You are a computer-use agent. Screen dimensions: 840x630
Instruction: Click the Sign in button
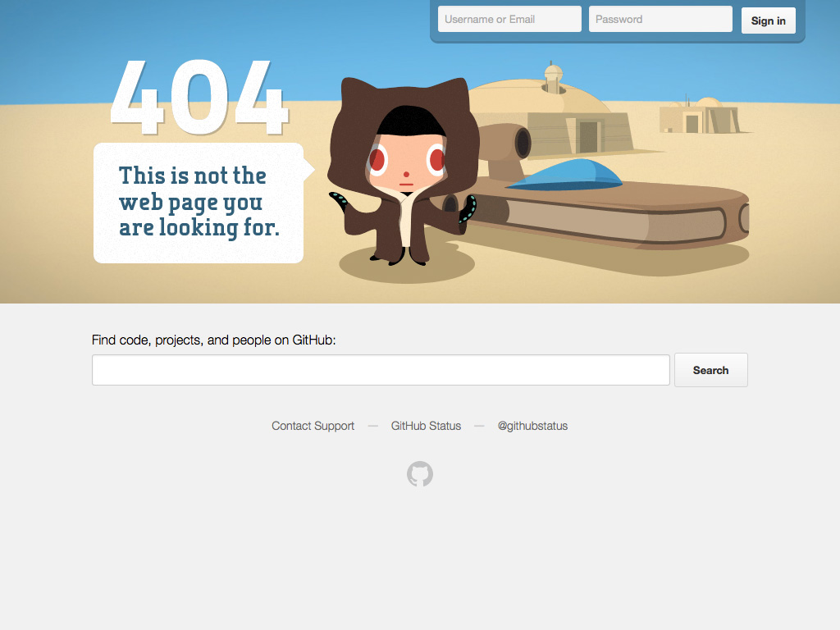click(x=768, y=21)
